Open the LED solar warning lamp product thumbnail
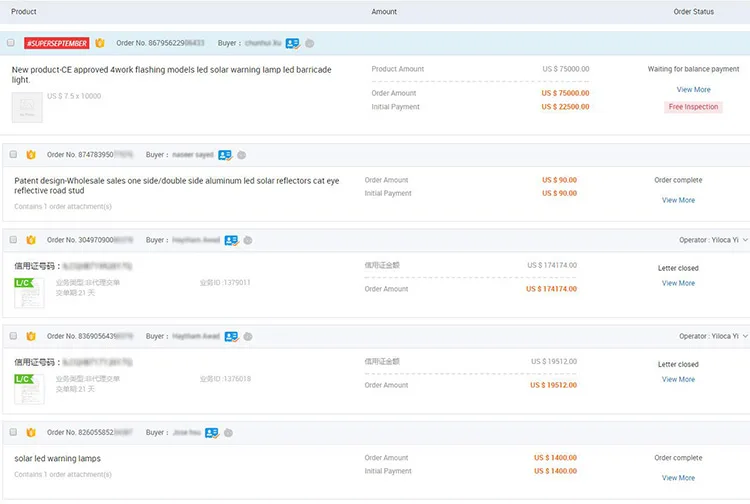750x504 pixels. click(x=27, y=107)
